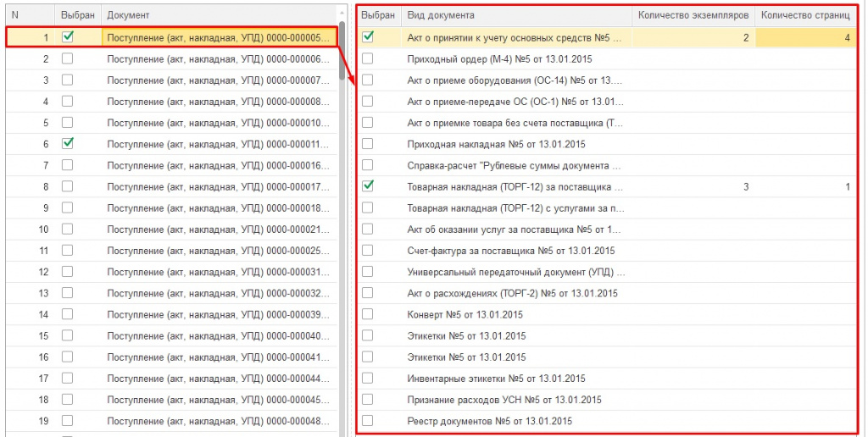This screenshot has height=437, width=868.
Task: Click 'Выбран' header in the documents list
Action: (x=78, y=15)
